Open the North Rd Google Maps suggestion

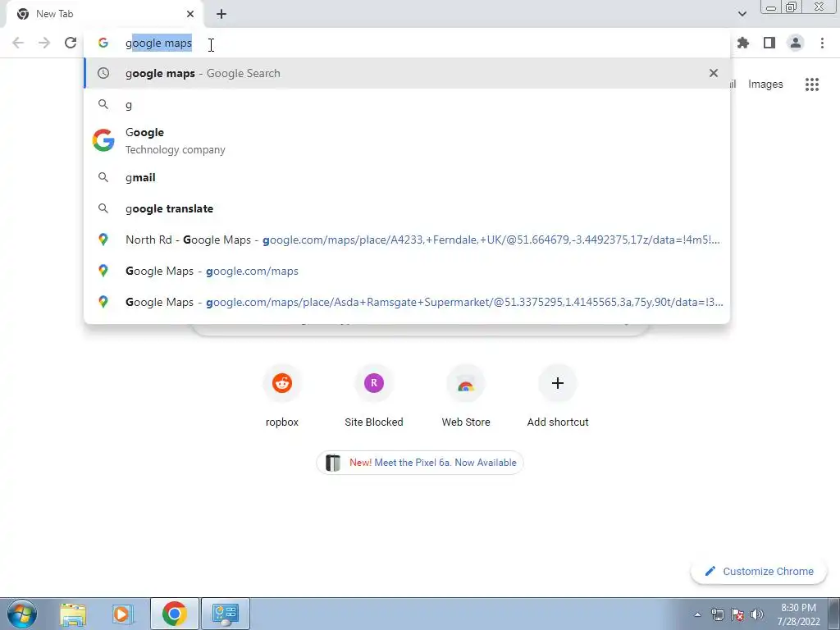(x=407, y=240)
